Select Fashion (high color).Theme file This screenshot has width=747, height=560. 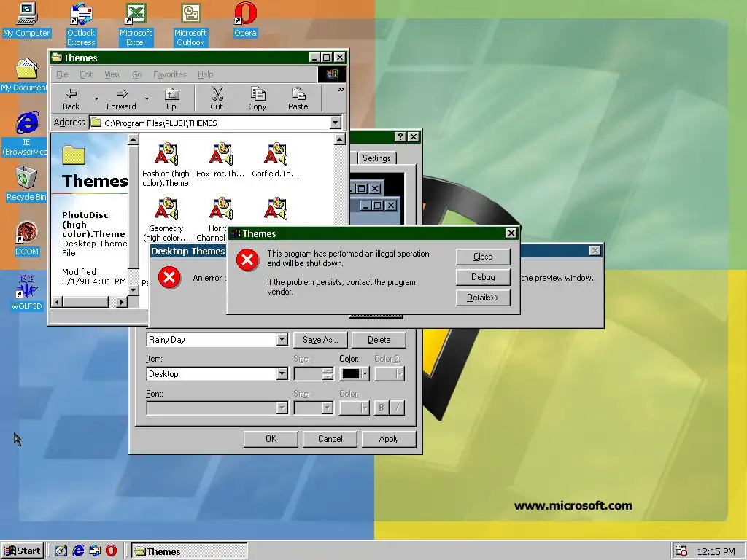pyautogui.click(x=166, y=164)
